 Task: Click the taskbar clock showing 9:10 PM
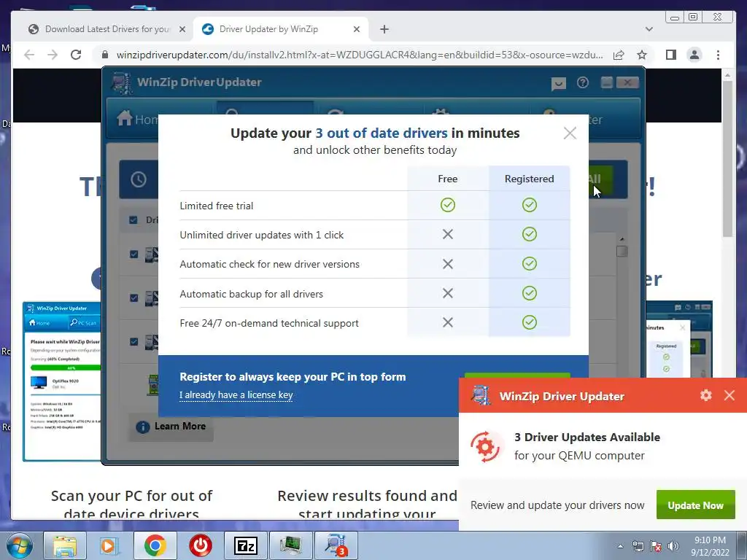710,545
